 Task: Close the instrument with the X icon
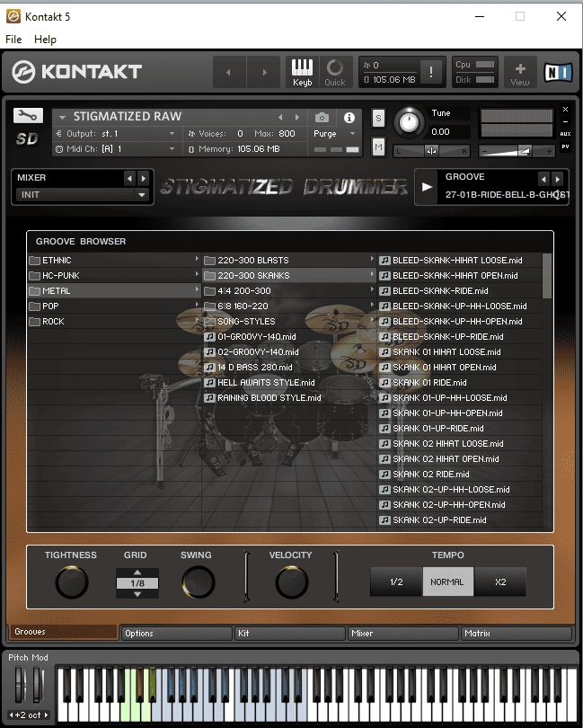(565, 109)
